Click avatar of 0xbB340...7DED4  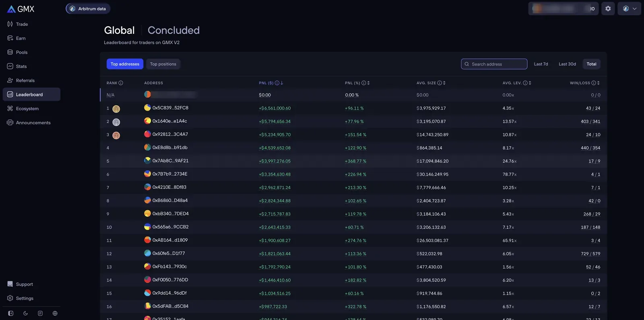pyautogui.click(x=147, y=213)
